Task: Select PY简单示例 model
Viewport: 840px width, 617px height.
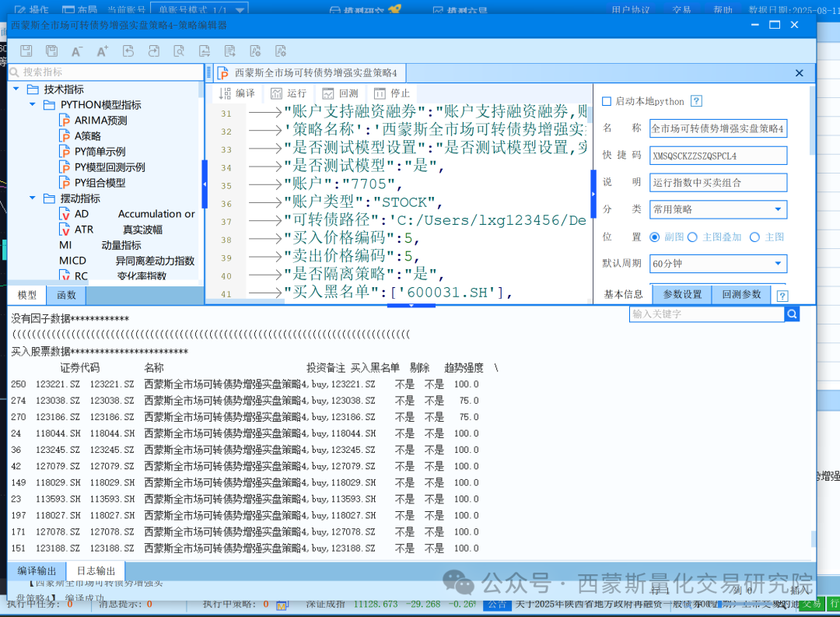Action: coord(93,152)
